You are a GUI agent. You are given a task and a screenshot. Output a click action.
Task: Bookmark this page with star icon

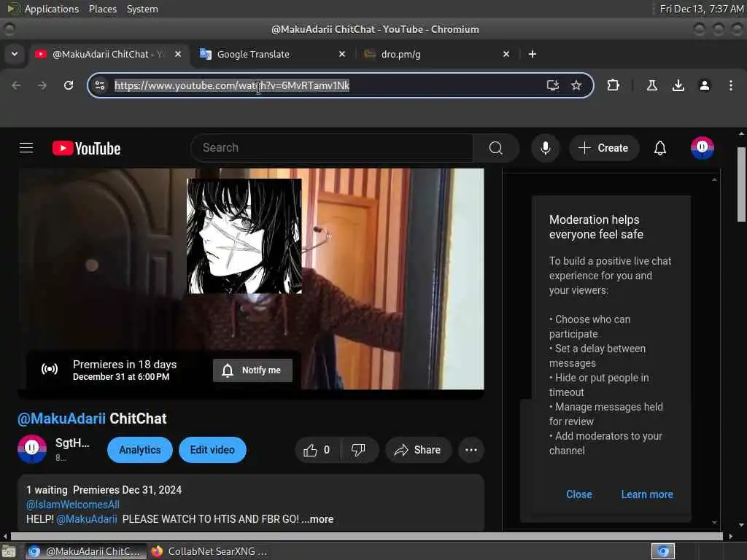(x=576, y=85)
